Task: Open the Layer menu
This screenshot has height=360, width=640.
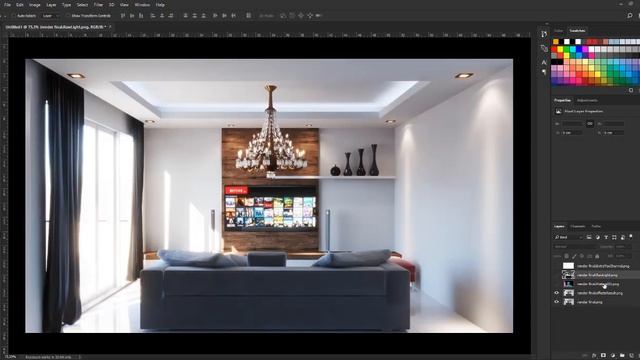Action: click(51, 5)
